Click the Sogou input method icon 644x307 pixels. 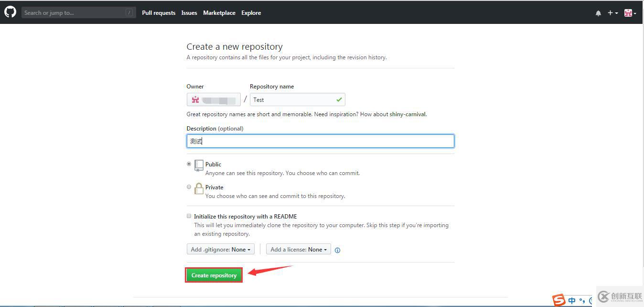(x=559, y=300)
